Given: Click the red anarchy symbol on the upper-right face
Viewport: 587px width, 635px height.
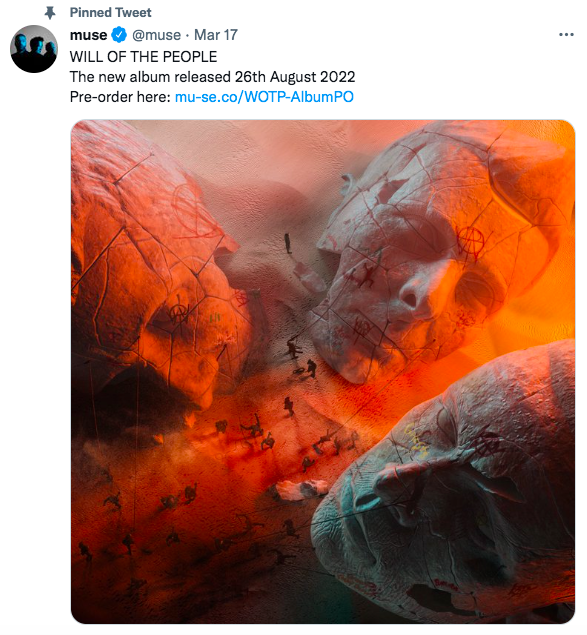Looking at the screenshot, I should click(x=471, y=242).
